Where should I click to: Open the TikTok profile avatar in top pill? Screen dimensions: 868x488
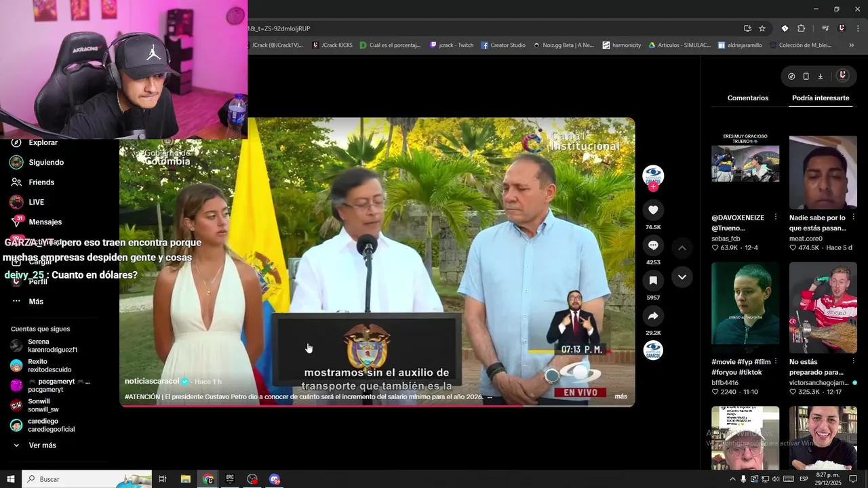click(x=842, y=76)
